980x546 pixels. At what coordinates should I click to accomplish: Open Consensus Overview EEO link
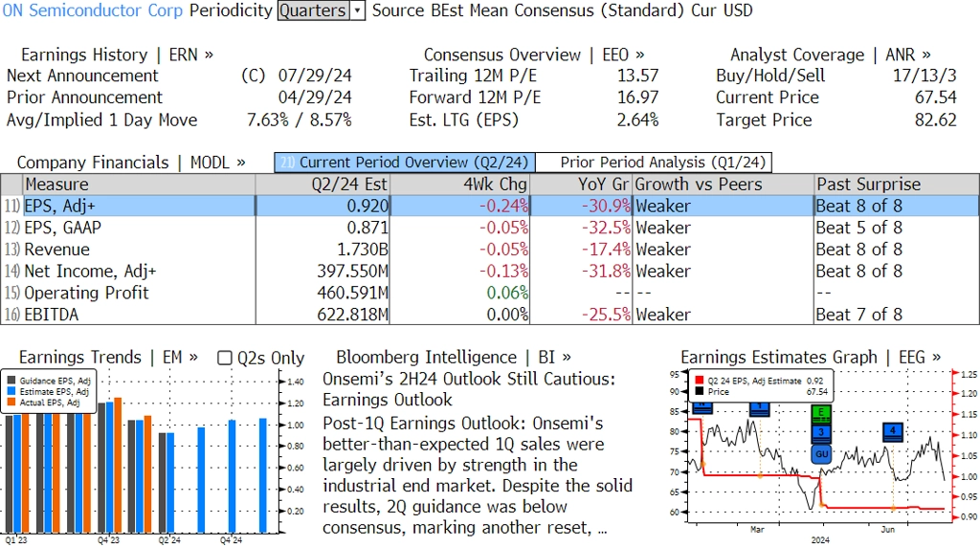click(x=534, y=55)
